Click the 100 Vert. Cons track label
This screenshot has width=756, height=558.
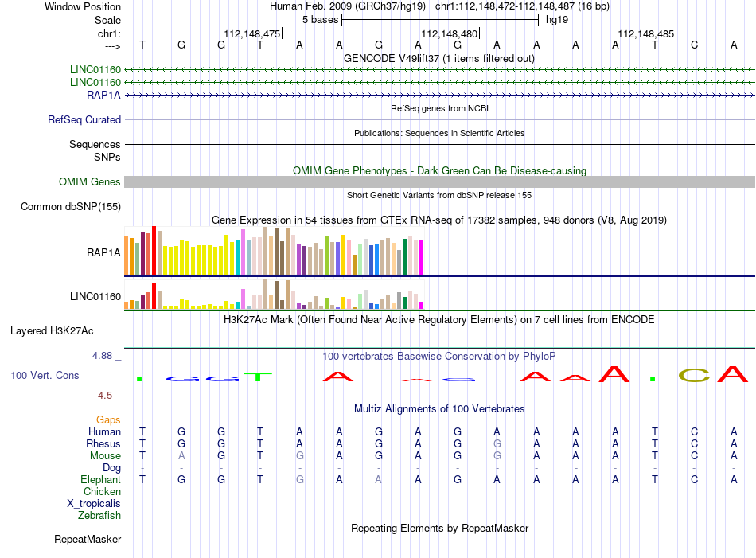pos(45,375)
